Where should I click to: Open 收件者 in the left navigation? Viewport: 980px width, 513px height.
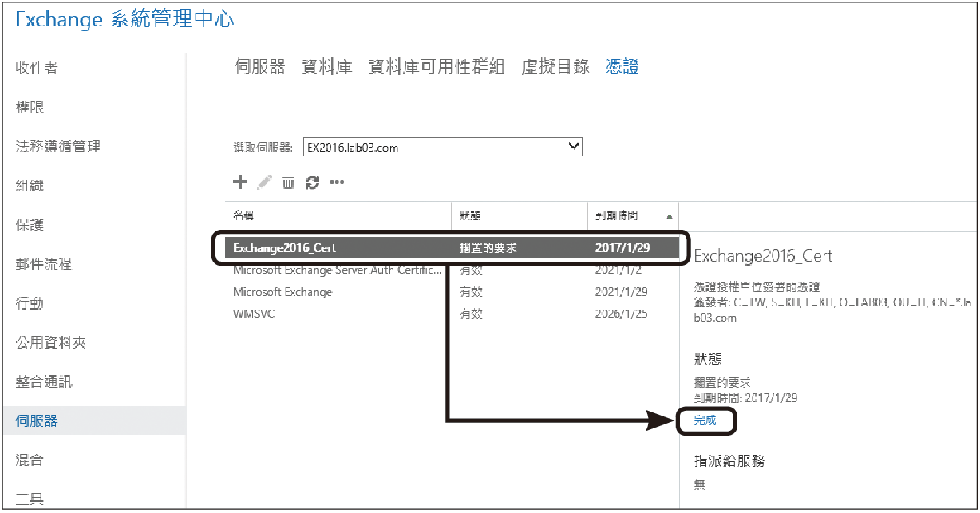37,68
